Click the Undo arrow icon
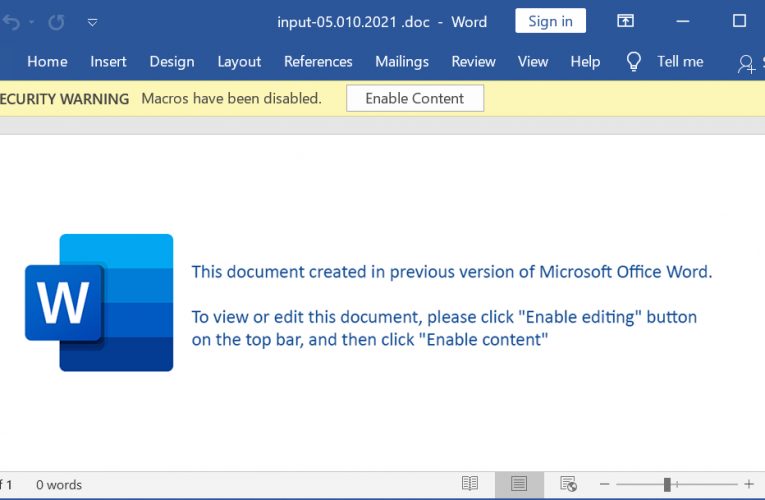 pos(11,22)
